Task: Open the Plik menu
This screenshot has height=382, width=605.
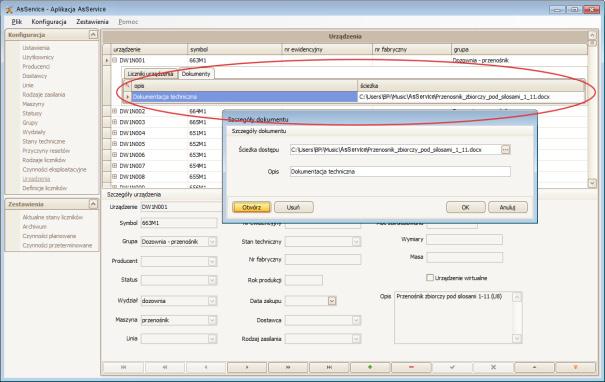Action: [17, 22]
